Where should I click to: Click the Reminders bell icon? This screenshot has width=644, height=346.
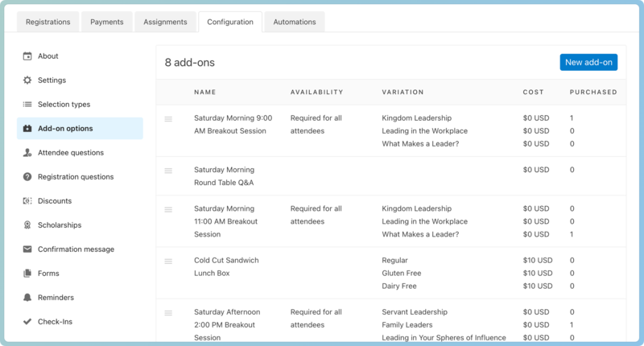27,298
